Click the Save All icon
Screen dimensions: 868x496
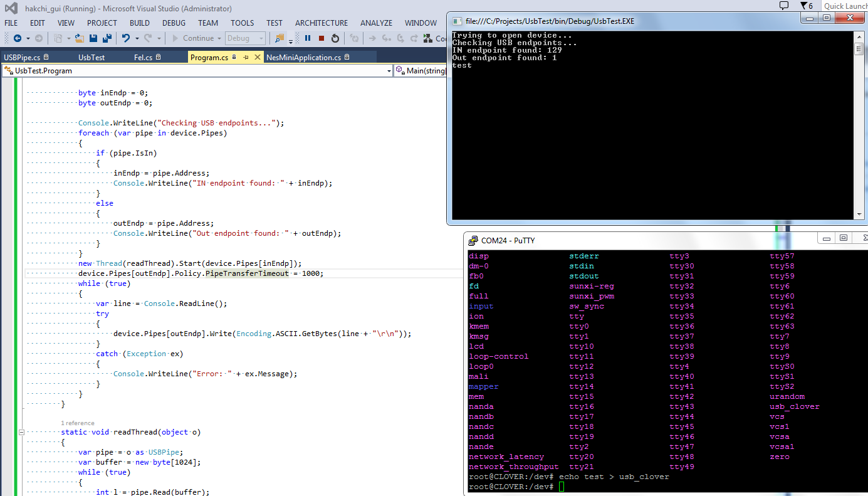[x=107, y=38]
